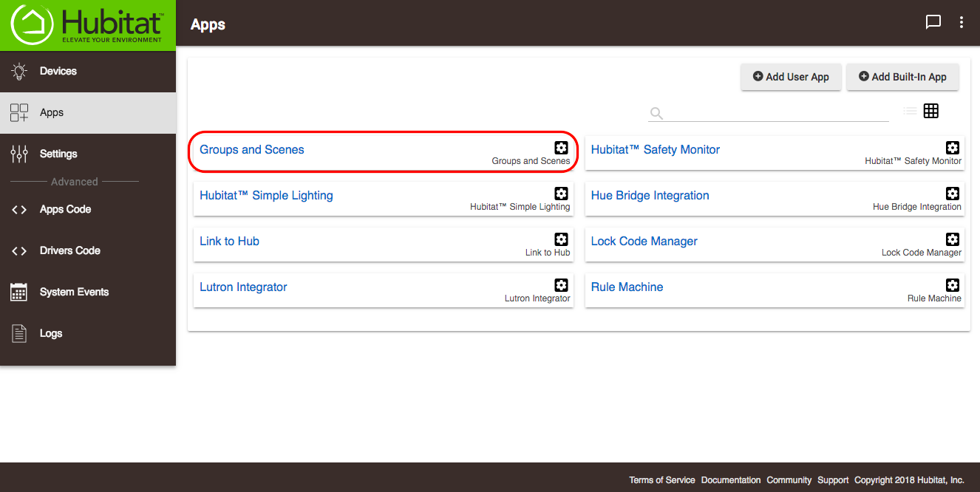Click the Logs document icon
Viewport: 980px width, 492px height.
pyautogui.click(x=19, y=333)
